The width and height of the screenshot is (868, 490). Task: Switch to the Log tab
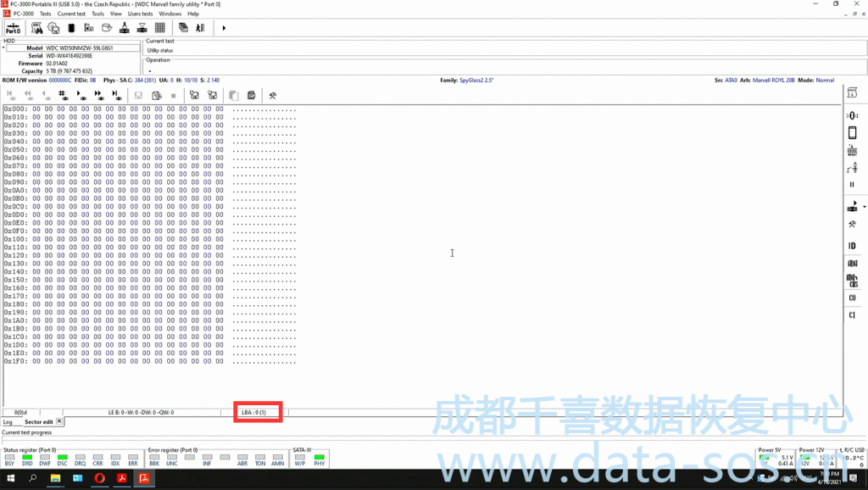8,421
